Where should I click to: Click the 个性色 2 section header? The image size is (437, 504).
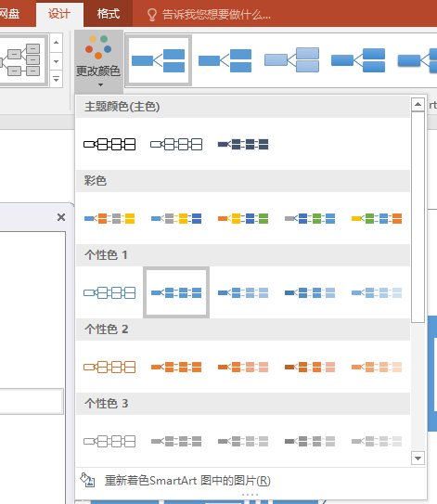[243, 330]
